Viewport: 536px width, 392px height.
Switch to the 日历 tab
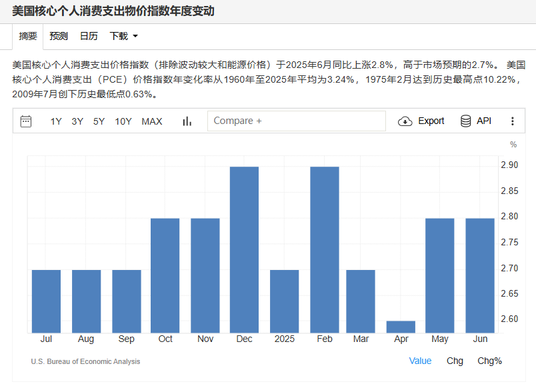89,36
